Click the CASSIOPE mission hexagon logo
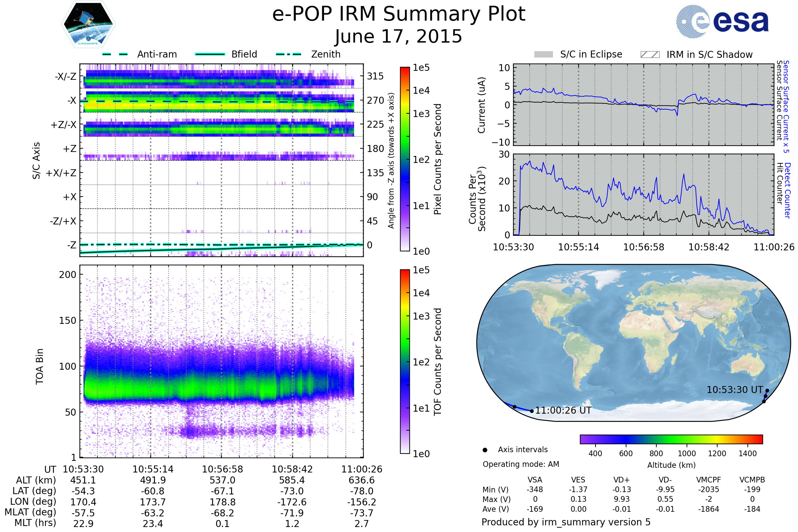 [88, 24]
